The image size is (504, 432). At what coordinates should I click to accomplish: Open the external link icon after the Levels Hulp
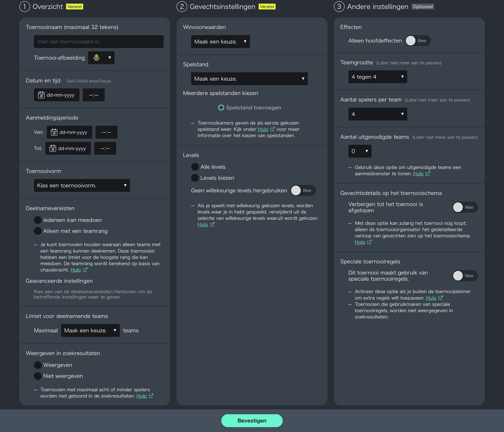click(212, 224)
